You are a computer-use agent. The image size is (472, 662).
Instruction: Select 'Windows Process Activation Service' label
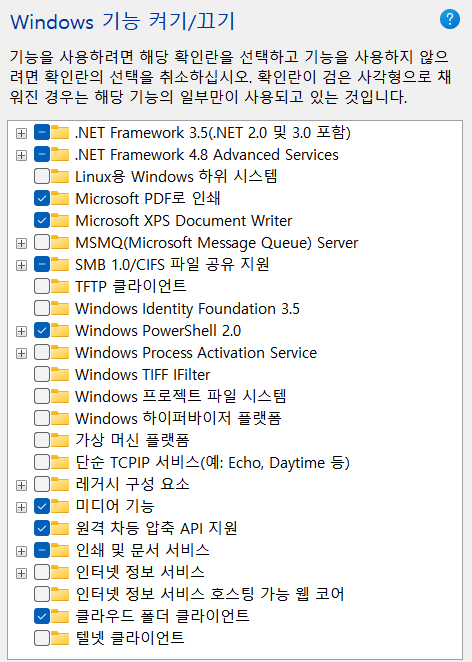pyautogui.click(x=196, y=353)
